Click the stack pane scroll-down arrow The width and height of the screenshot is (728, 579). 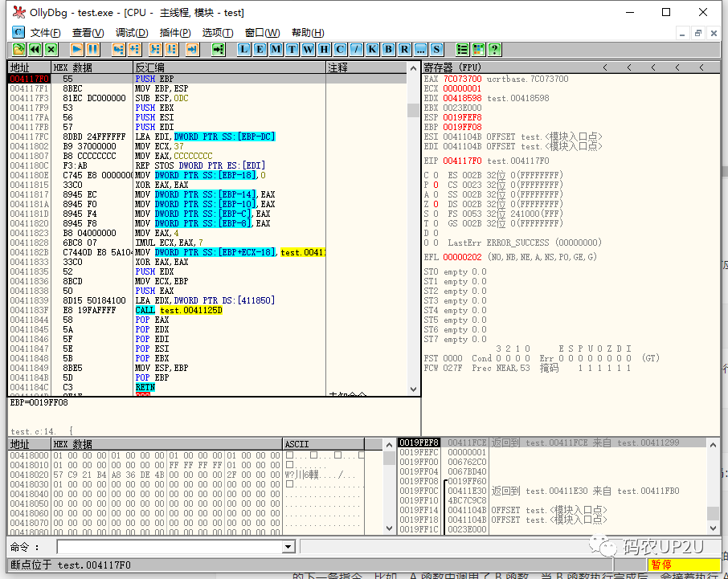(714, 528)
